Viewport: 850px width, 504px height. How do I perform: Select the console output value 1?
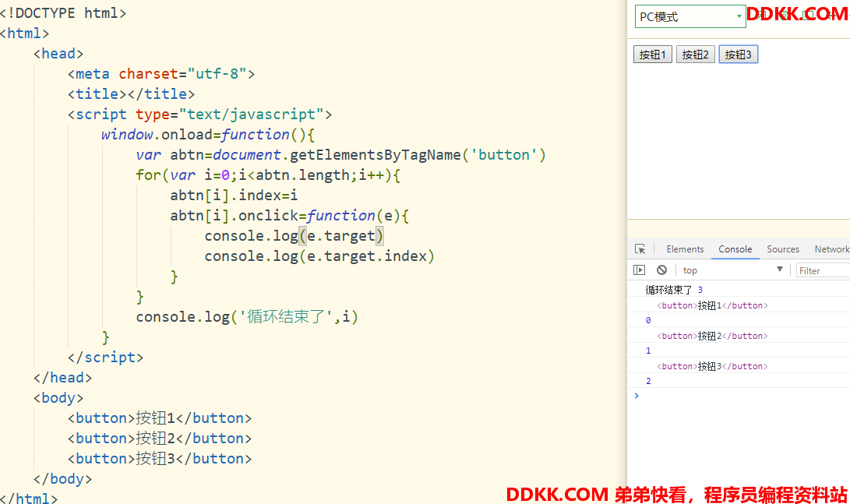[648, 351]
